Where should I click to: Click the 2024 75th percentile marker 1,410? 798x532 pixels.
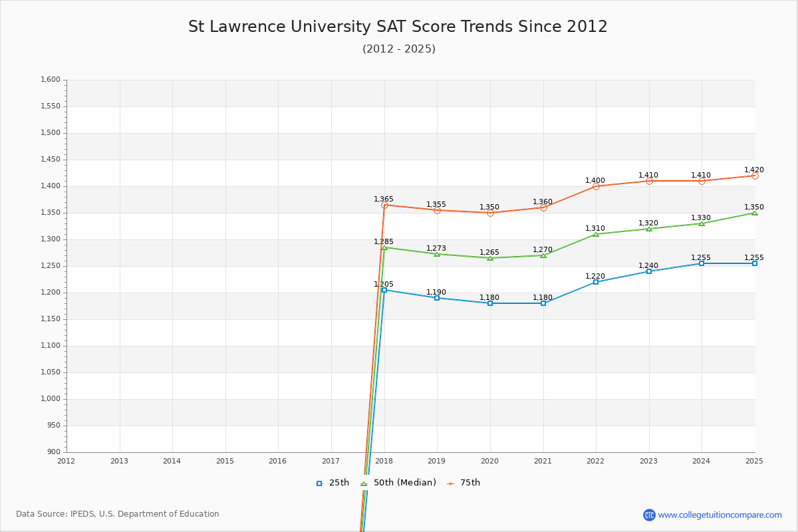click(x=702, y=181)
